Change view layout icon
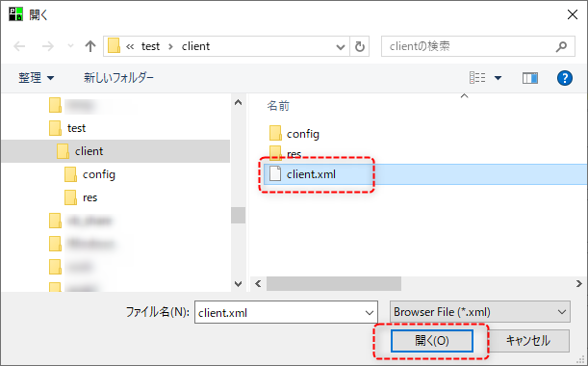Screen dimensions: 588x366 pos(477,78)
